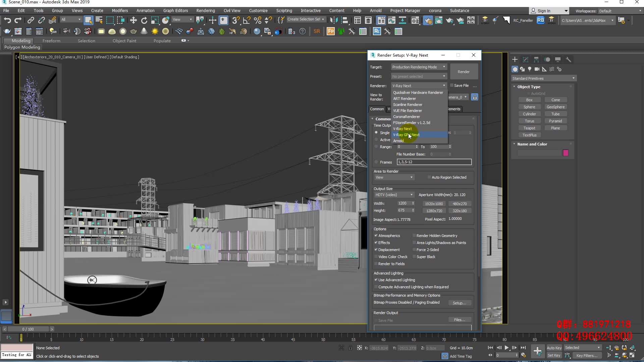
Task: Open the object color swatch
Action: (566, 153)
